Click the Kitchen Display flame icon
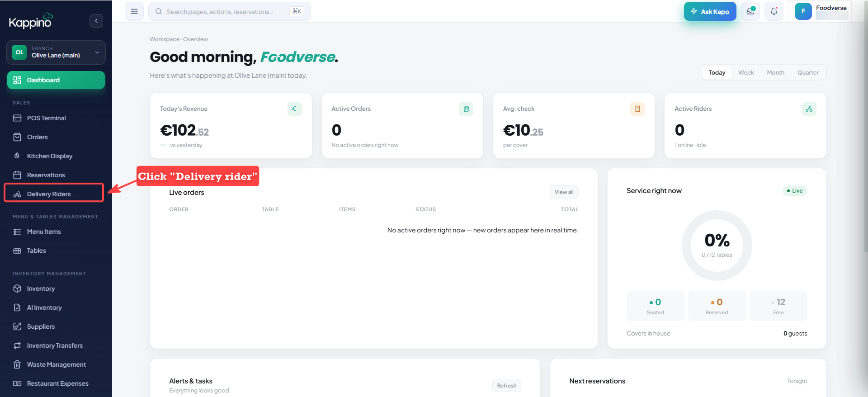This screenshot has width=868, height=397. [17, 156]
